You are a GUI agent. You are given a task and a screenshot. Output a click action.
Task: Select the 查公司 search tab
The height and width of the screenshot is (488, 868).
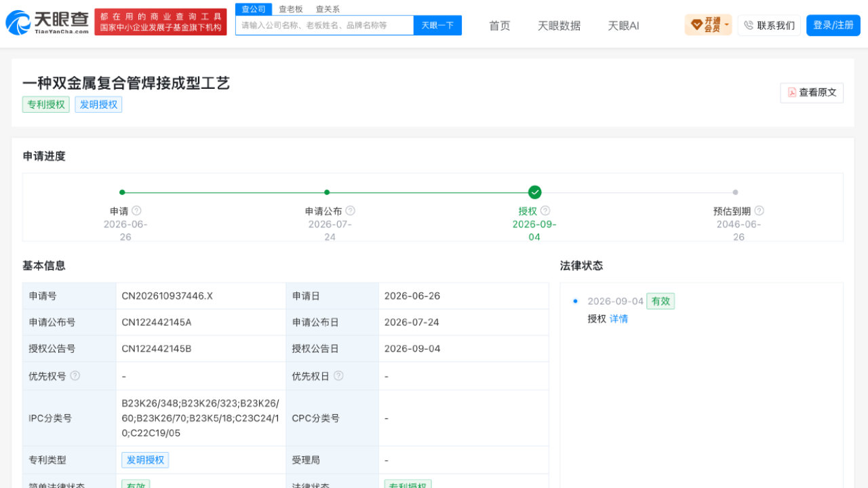click(x=254, y=9)
